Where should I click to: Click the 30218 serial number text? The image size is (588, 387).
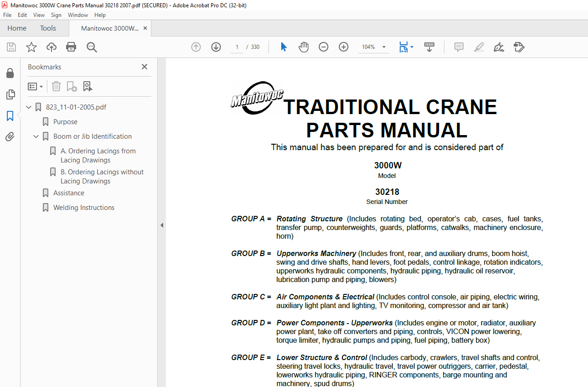pos(387,192)
